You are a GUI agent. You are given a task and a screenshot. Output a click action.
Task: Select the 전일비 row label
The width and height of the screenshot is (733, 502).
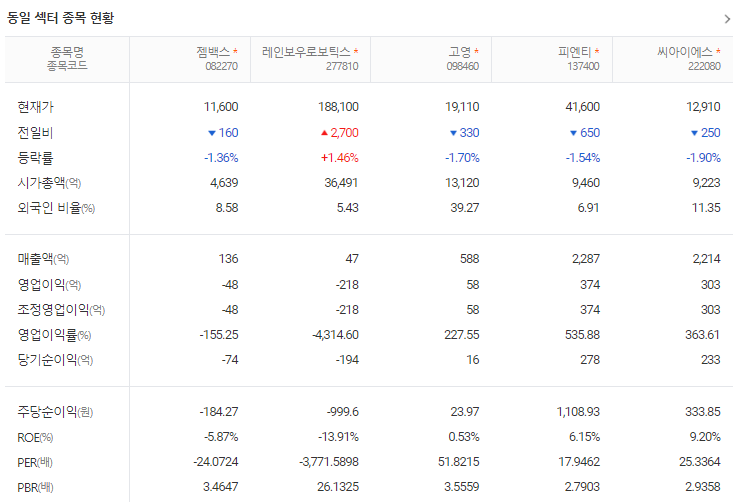coord(36,133)
